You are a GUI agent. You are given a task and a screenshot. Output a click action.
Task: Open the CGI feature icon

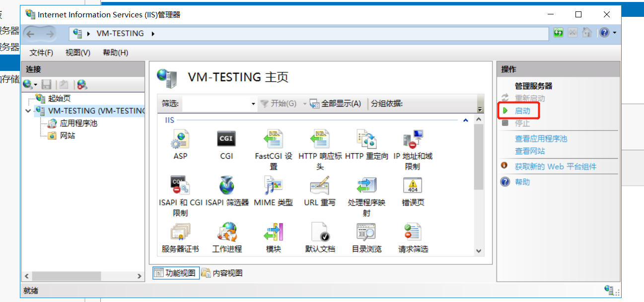click(x=226, y=139)
